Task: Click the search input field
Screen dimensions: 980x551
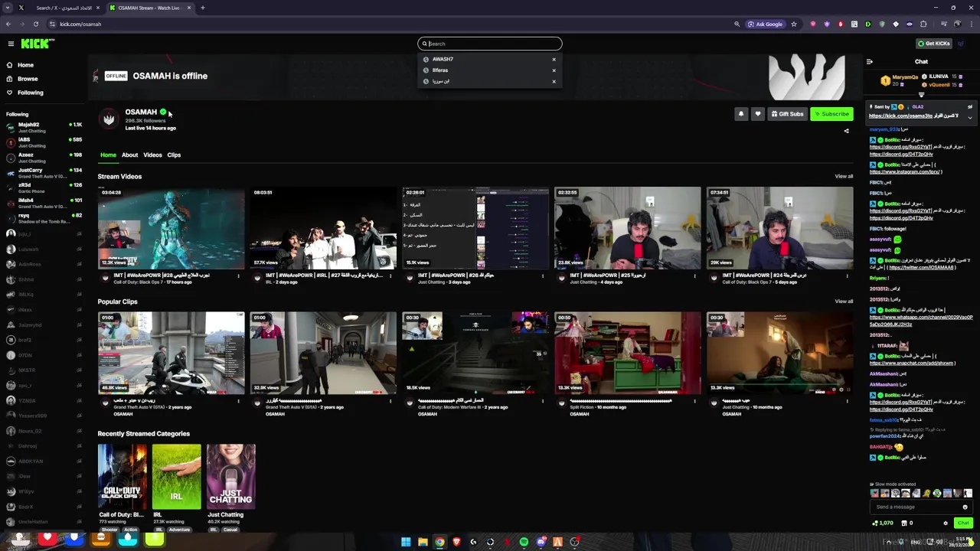Action: pos(490,44)
